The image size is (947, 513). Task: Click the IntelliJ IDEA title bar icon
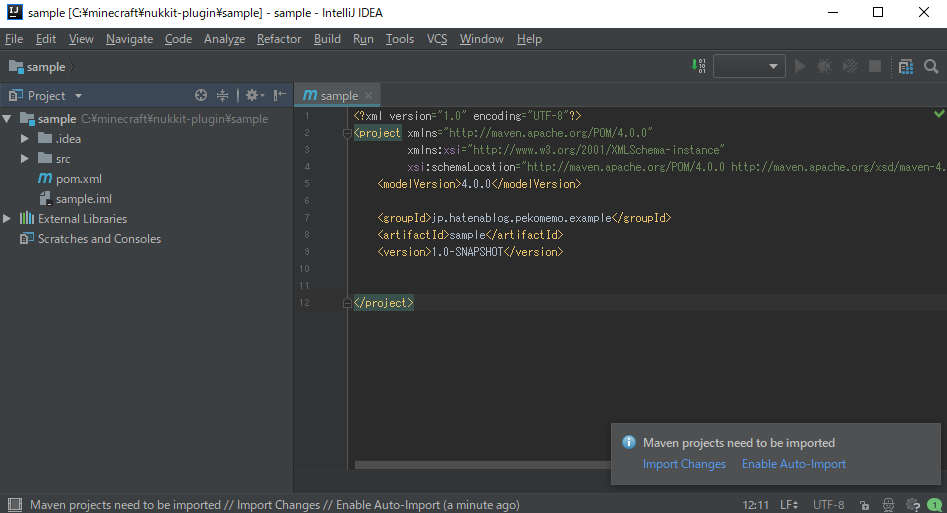[14, 12]
